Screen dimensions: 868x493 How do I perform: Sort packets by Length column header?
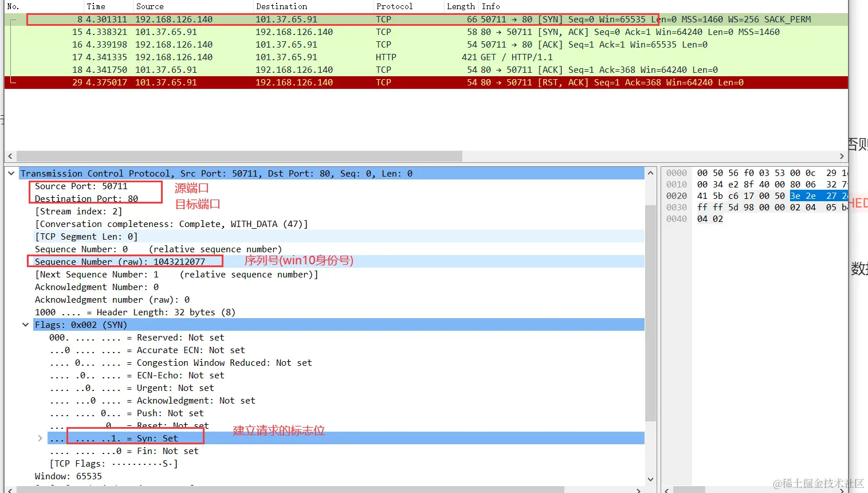pyautogui.click(x=461, y=6)
